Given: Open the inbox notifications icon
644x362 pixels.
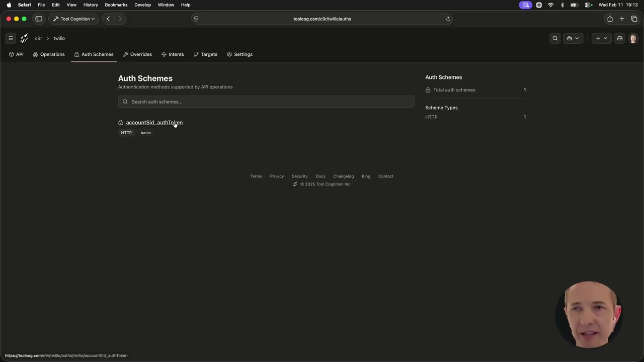Looking at the screenshot, I should pyautogui.click(x=620, y=38).
